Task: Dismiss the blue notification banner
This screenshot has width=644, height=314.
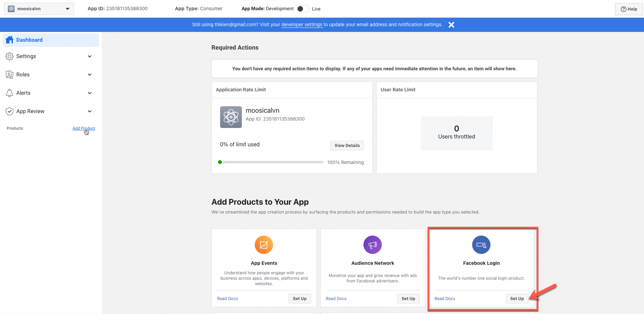Action: tap(451, 24)
